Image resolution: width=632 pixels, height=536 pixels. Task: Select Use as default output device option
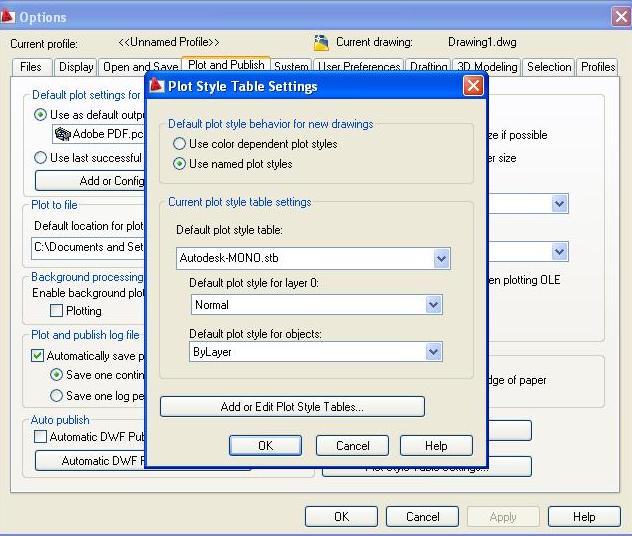pos(40,115)
